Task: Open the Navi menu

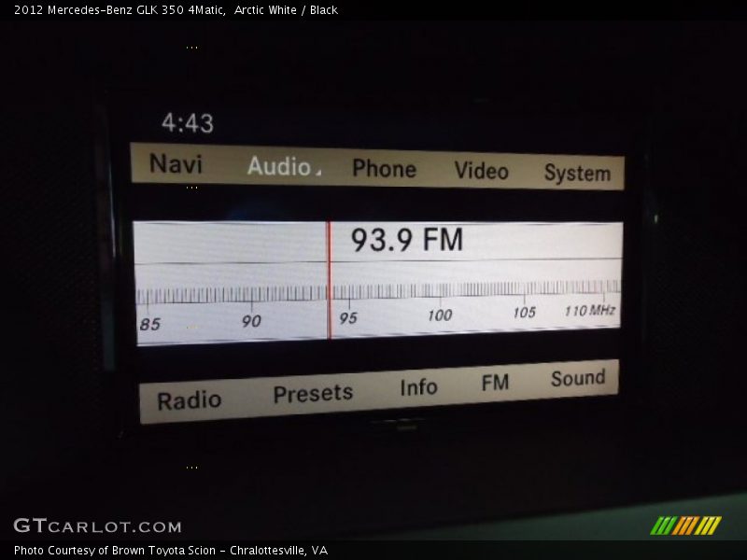Action: (x=176, y=164)
